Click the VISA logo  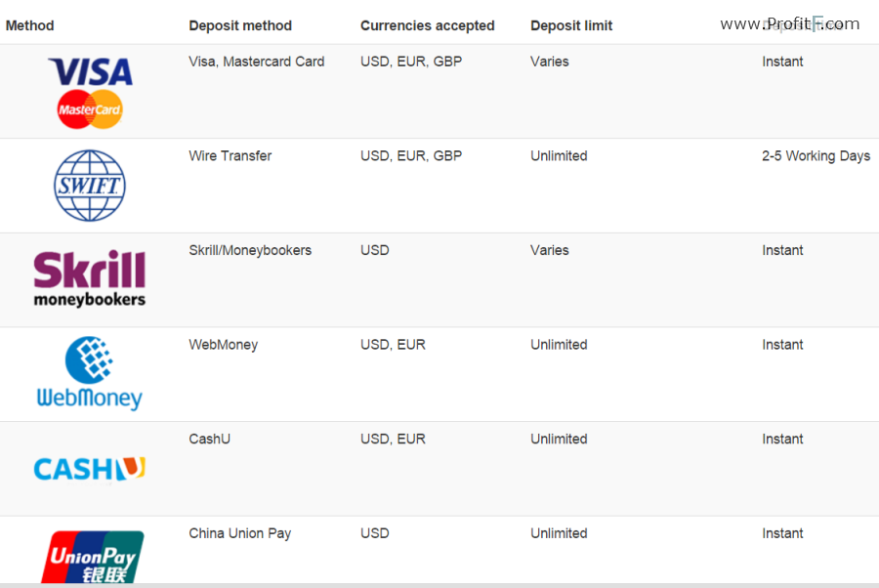pos(90,71)
